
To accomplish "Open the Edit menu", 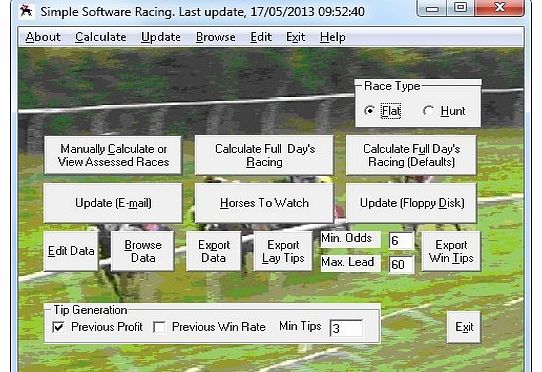I will pyautogui.click(x=261, y=37).
